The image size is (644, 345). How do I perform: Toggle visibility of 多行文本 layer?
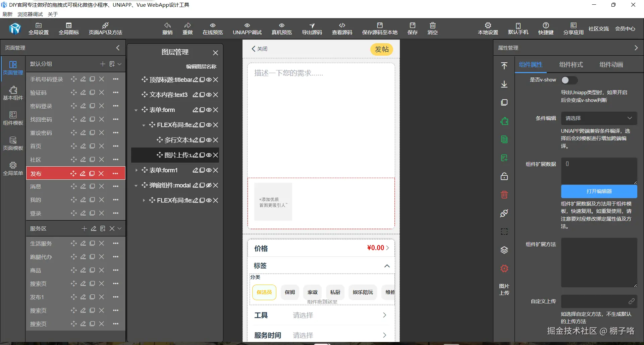[209, 140]
